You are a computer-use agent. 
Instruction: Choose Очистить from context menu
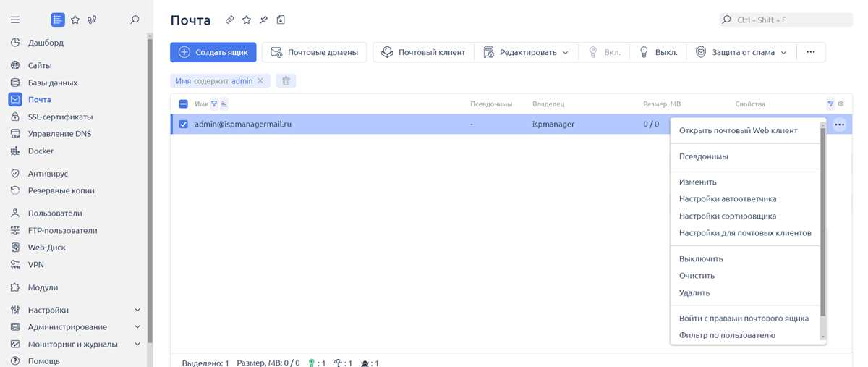coord(697,276)
